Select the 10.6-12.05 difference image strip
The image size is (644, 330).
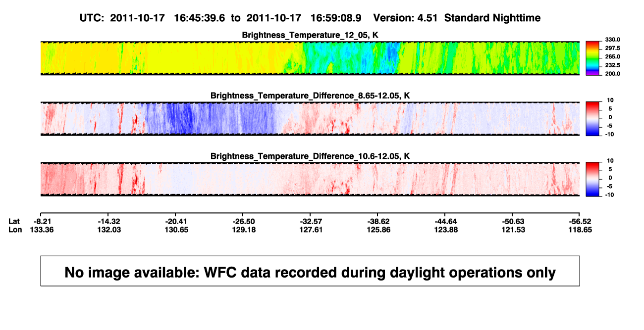[310, 179]
